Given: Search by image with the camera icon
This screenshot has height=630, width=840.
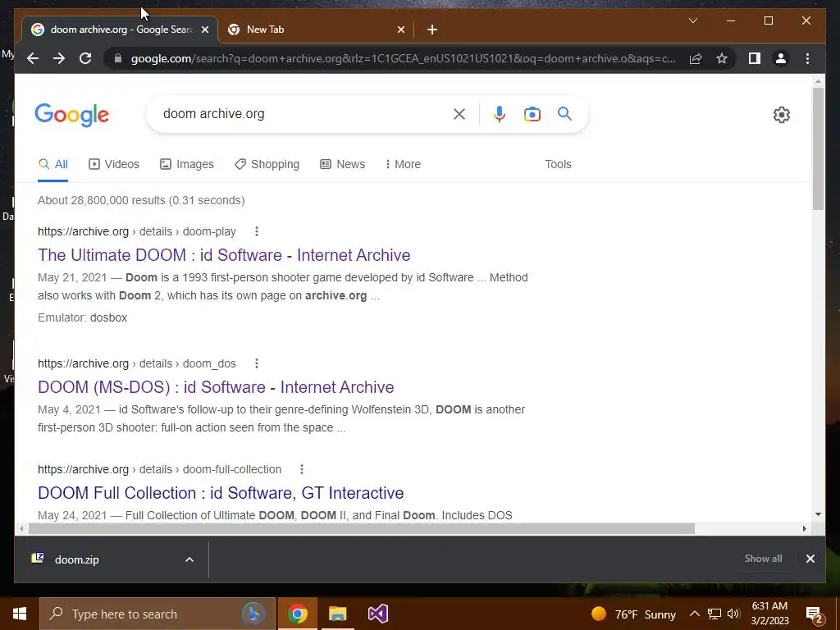Looking at the screenshot, I should tap(532, 113).
